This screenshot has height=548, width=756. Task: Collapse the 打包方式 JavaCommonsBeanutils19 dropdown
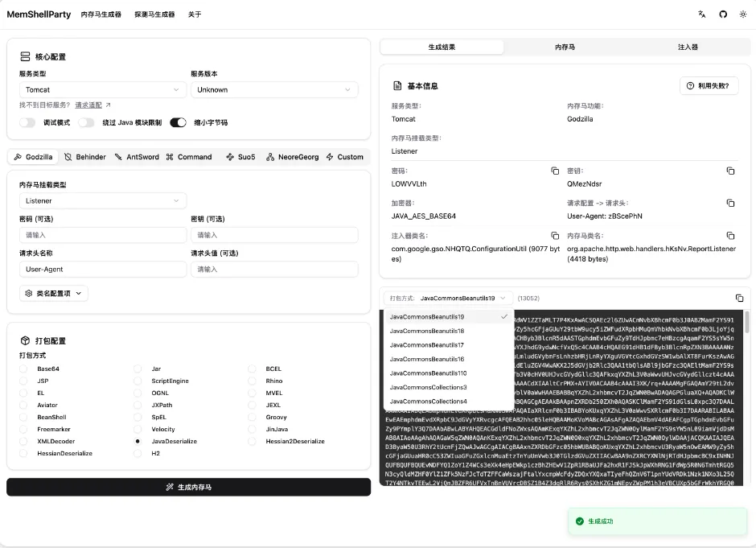[448, 298]
